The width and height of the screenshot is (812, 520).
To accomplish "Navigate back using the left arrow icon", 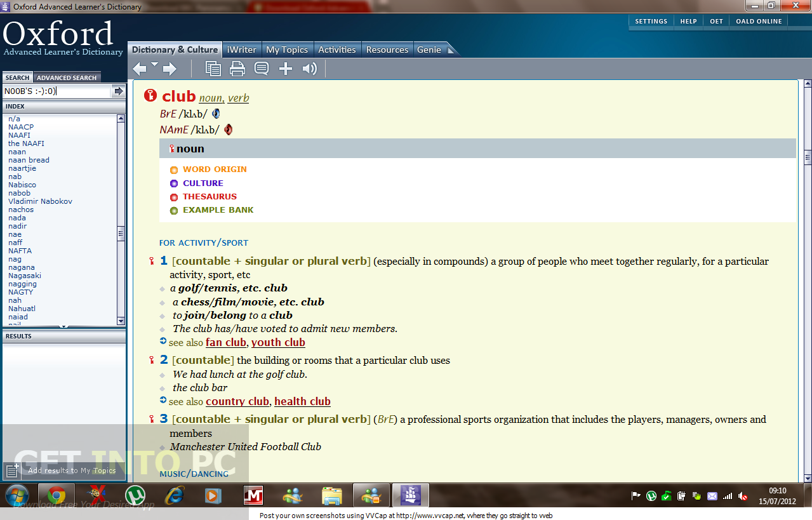I will point(138,69).
